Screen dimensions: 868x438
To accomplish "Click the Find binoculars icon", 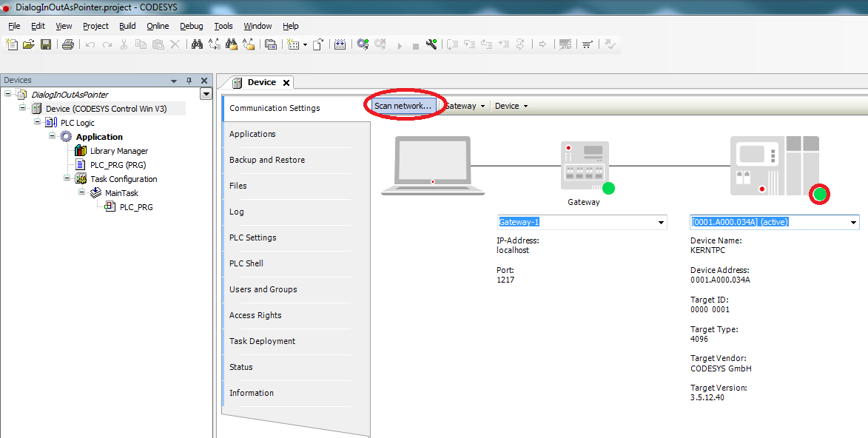I will pos(197,45).
